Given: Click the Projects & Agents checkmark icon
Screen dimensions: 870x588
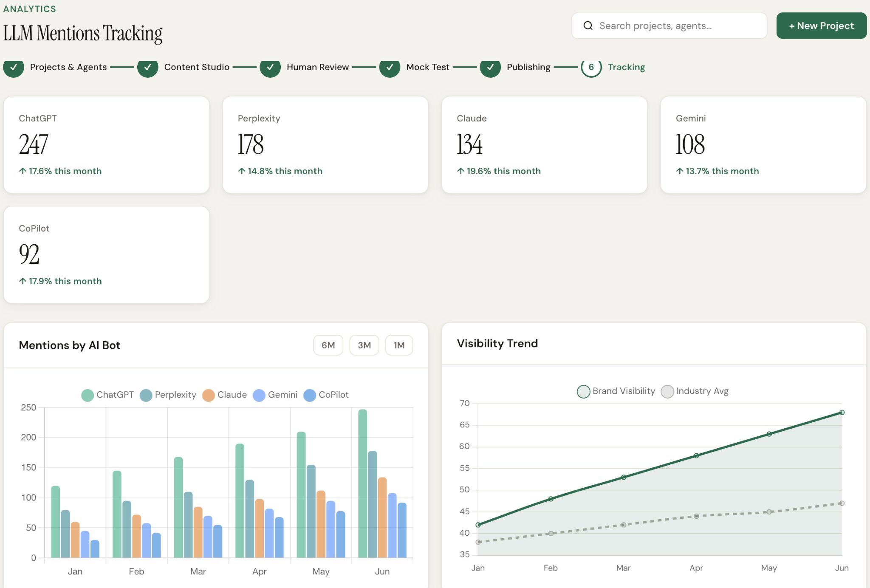Looking at the screenshot, I should click(x=14, y=67).
